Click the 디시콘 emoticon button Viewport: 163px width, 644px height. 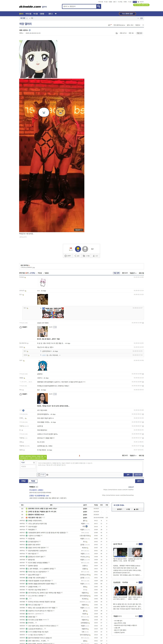(41, 475)
